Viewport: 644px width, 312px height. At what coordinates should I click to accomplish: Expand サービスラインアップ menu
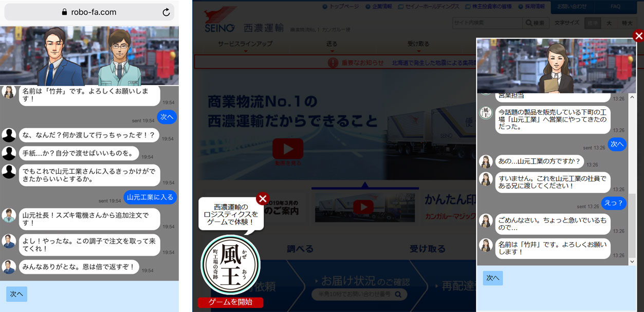245,45
